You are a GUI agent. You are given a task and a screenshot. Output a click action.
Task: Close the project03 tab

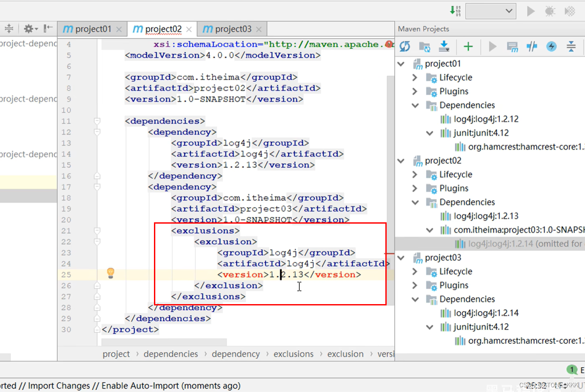point(259,29)
